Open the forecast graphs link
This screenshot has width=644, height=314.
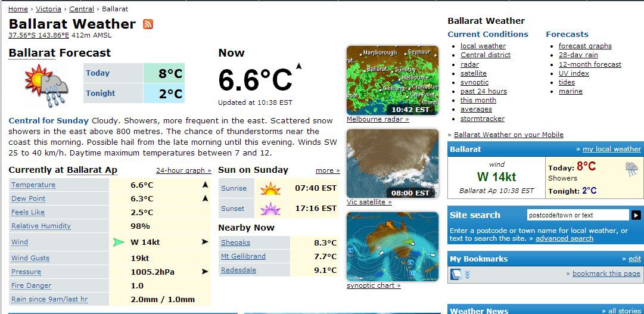tap(585, 46)
